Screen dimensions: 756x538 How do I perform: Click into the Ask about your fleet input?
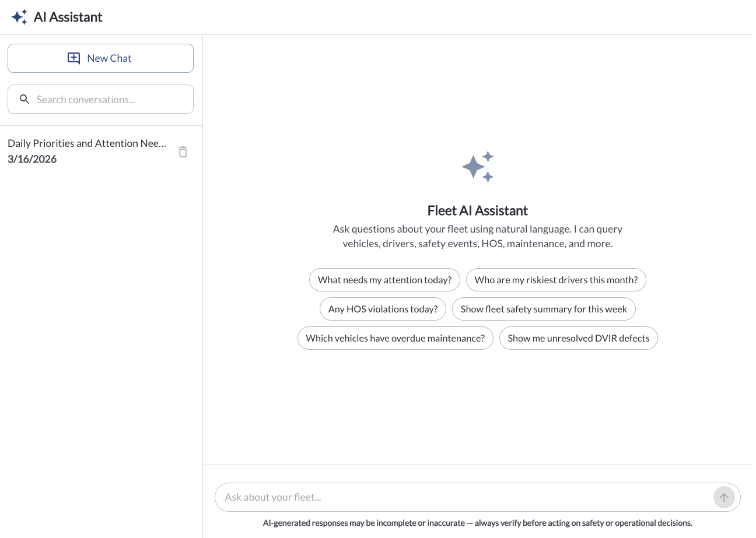coord(461,497)
